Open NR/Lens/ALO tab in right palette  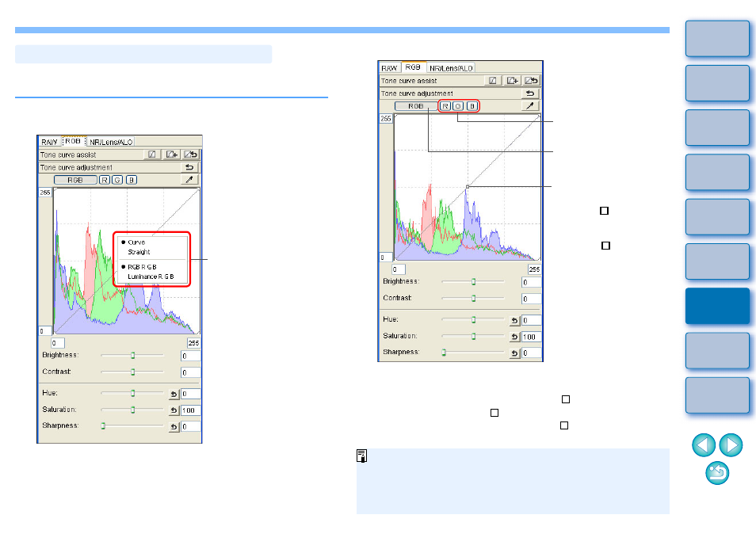pyautogui.click(x=451, y=68)
